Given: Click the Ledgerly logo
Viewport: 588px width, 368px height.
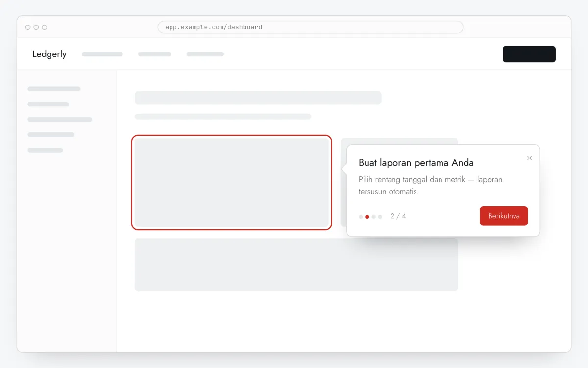Looking at the screenshot, I should tap(49, 54).
